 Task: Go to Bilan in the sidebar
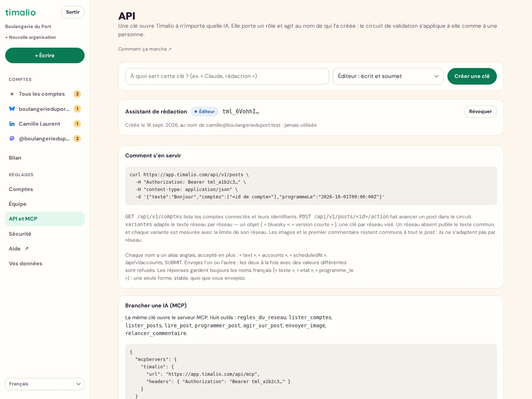(x=45, y=158)
